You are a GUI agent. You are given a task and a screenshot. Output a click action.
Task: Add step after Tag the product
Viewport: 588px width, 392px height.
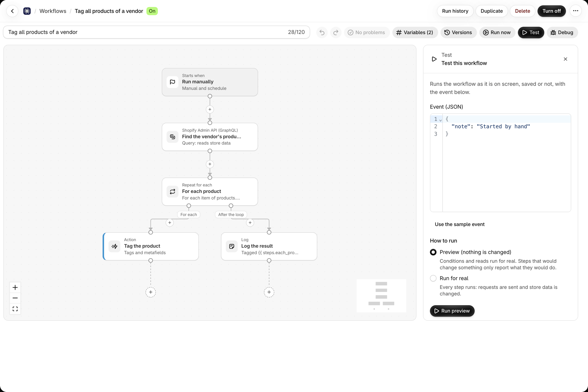click(151, 292)
